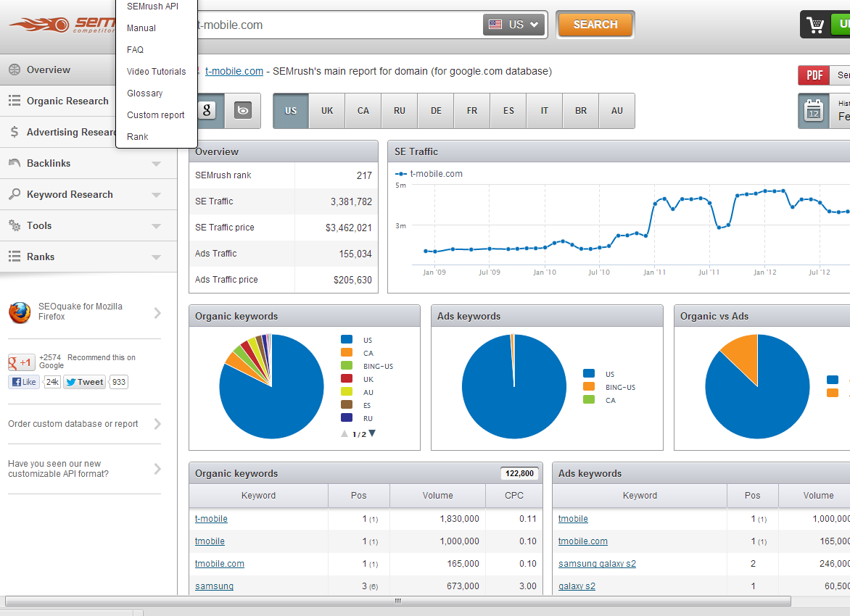Select Video Tutorials menu item
Screen dimensions: 850x616
[x=156, y=71]
